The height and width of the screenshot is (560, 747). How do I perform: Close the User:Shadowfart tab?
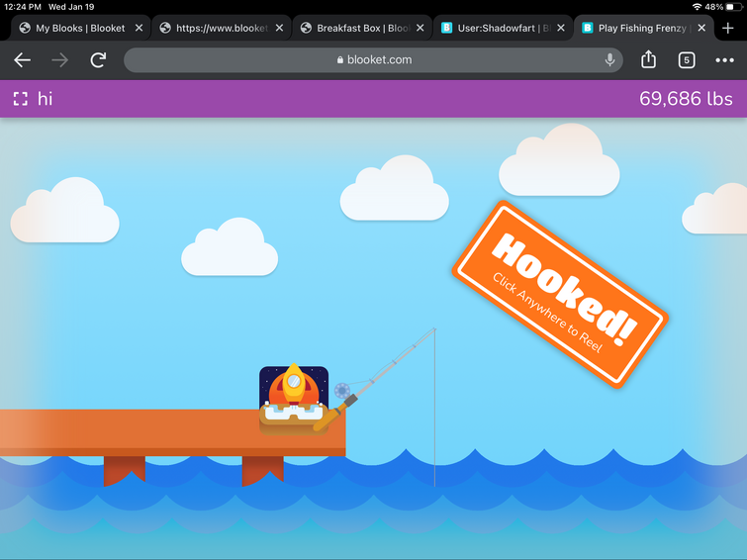[x=561, y=28]
